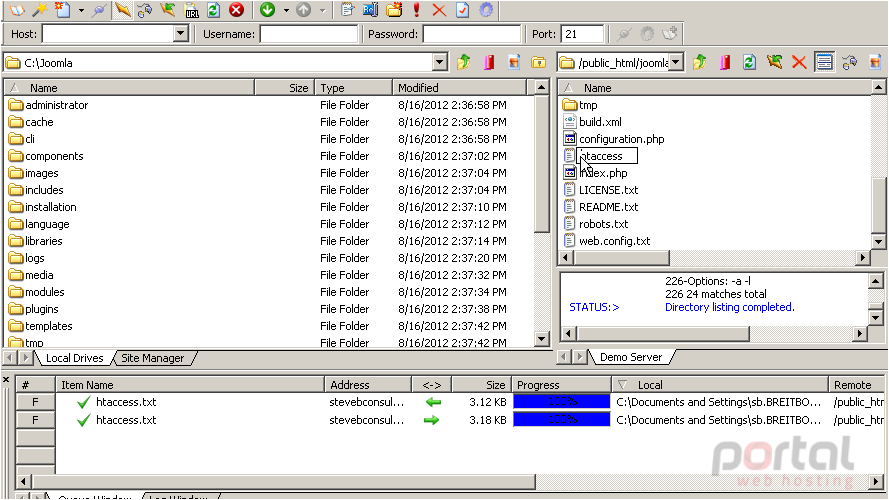This screenshot has width=889, height=500.
Task: Click progress bar of uploaded htaccess.txt (3.18 KB)
Action: tap(561, 420)
